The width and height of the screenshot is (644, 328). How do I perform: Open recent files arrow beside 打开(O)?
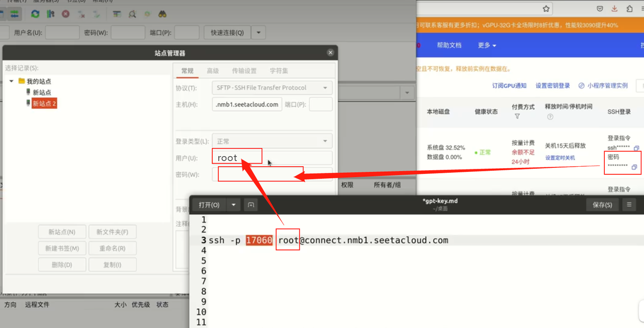coord(233,205)
